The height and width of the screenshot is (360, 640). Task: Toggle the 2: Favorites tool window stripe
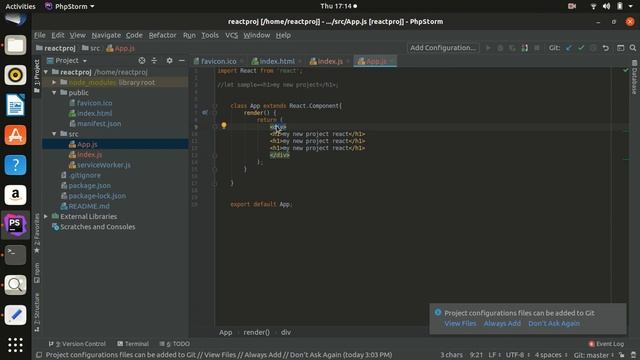37,233
